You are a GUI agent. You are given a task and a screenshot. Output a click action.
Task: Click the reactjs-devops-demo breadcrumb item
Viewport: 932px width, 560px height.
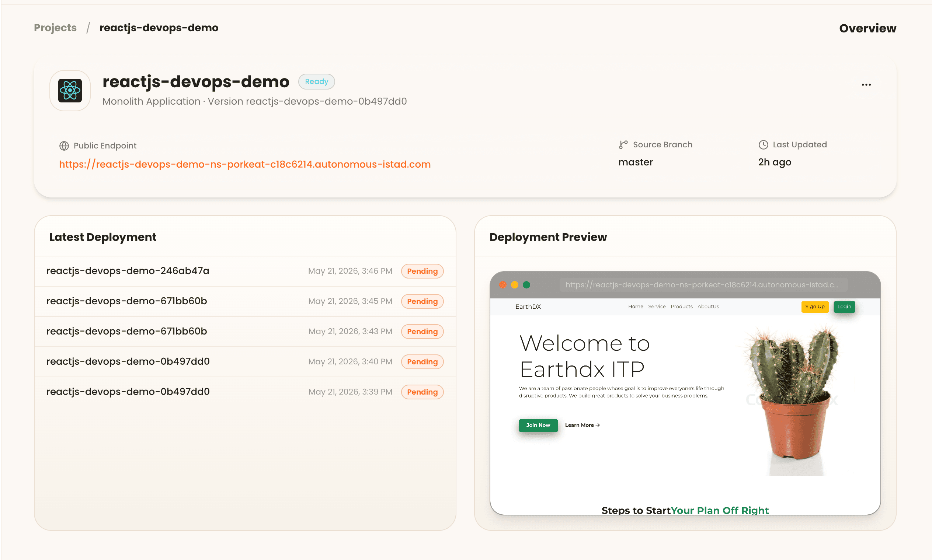click(x=159, y=28)
